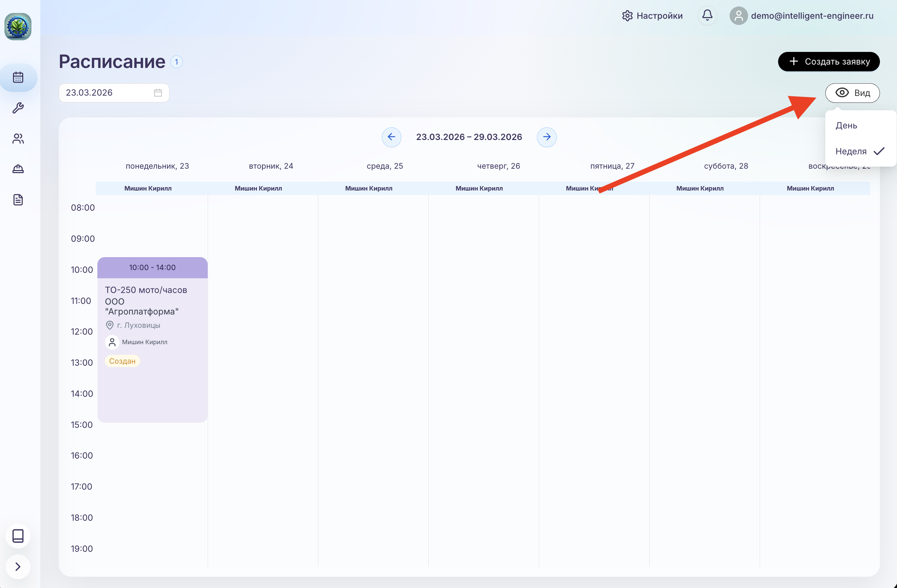This screenshot has height=588, width=897.
Task: Open Настройки settings
Action: (x=652, y=16)
